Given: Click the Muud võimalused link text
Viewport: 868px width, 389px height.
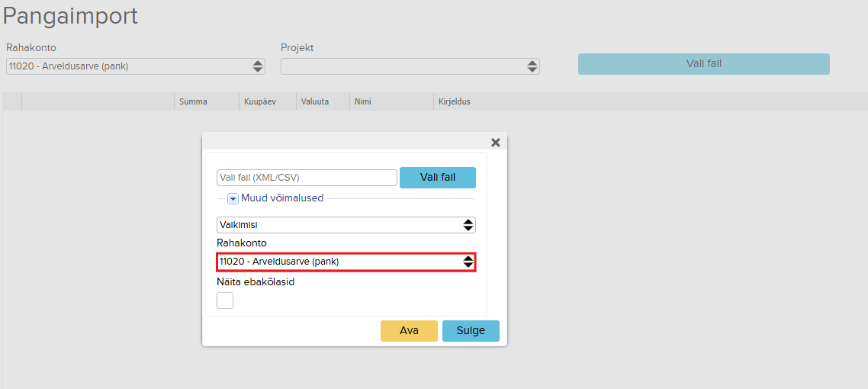Looking at the screenshot, I should pos(282,198).
